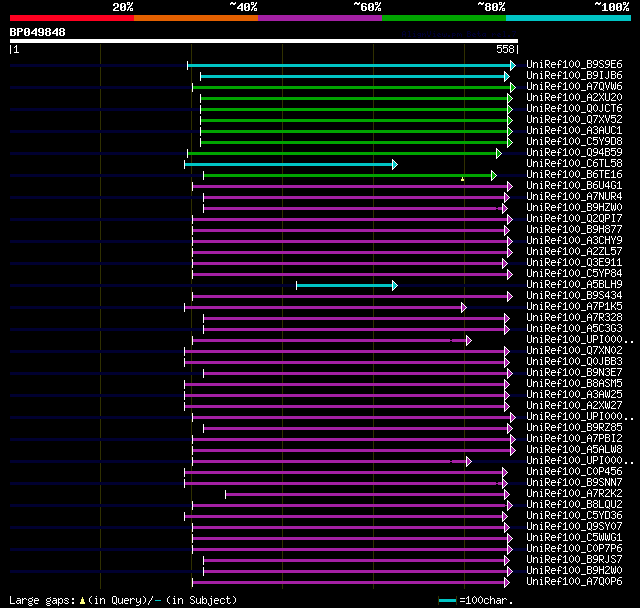640x608 pixels.
Task: Click hit label UniRef100_B9N3E7
Action: (x=574, y=373)
